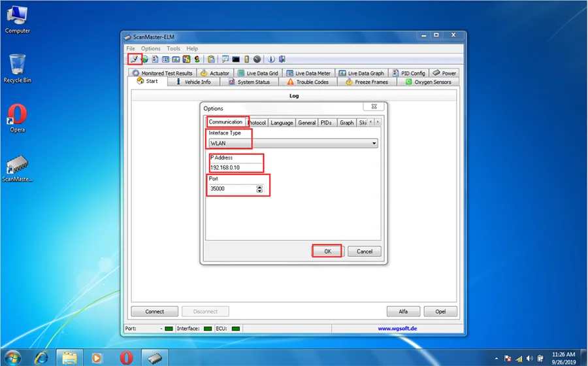Click ScanMaster chip icon in taskbar
The width and height of the screenshot is (588, 366).
(x=155, y=358)
